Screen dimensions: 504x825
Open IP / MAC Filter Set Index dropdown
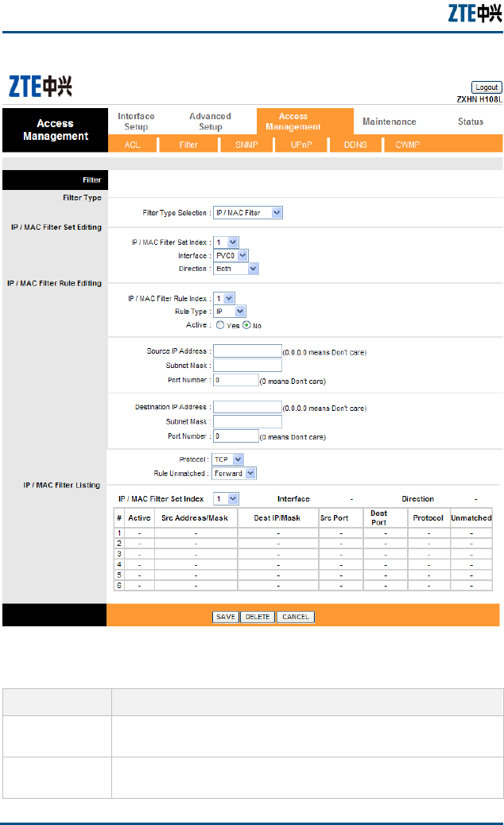(227, 242)
